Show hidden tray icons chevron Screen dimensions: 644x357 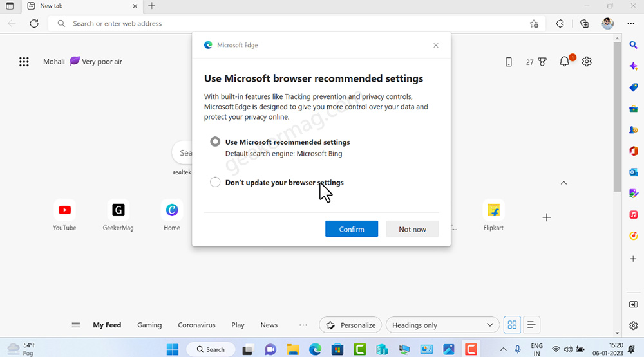click(503, 349)
